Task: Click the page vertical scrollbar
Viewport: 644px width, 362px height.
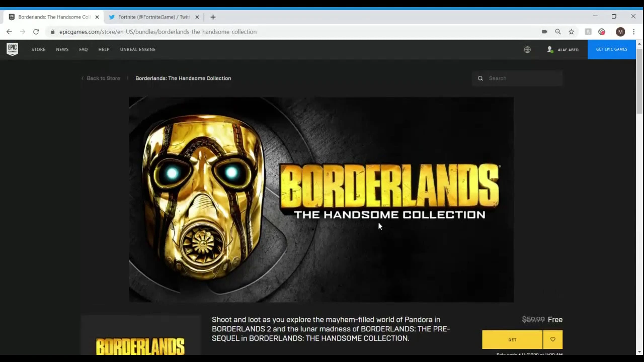Action: (639, 80)
